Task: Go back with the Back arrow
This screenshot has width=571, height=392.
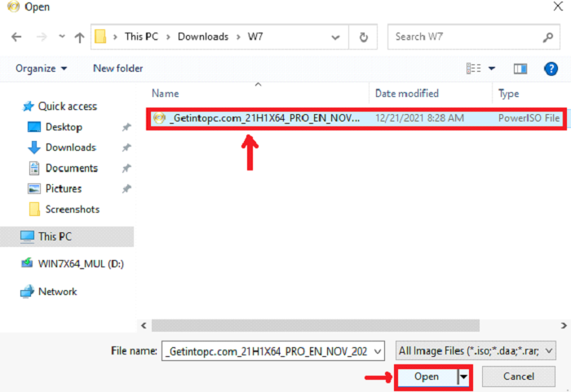Action: coord(16,37)
